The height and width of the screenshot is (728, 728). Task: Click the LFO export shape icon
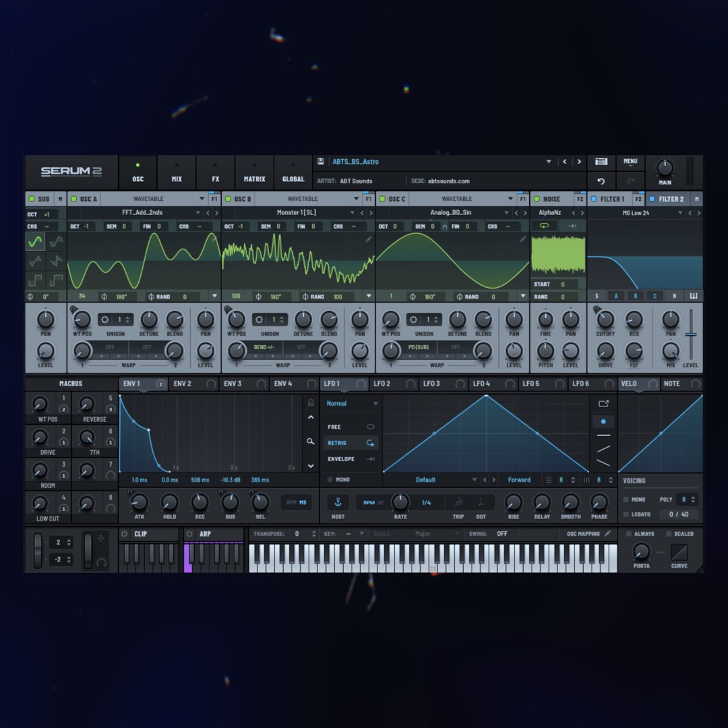(x=603, y=404)
